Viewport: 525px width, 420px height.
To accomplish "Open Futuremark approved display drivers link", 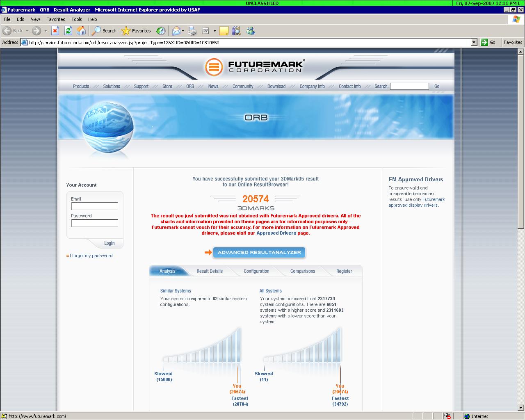I will 416,202.
